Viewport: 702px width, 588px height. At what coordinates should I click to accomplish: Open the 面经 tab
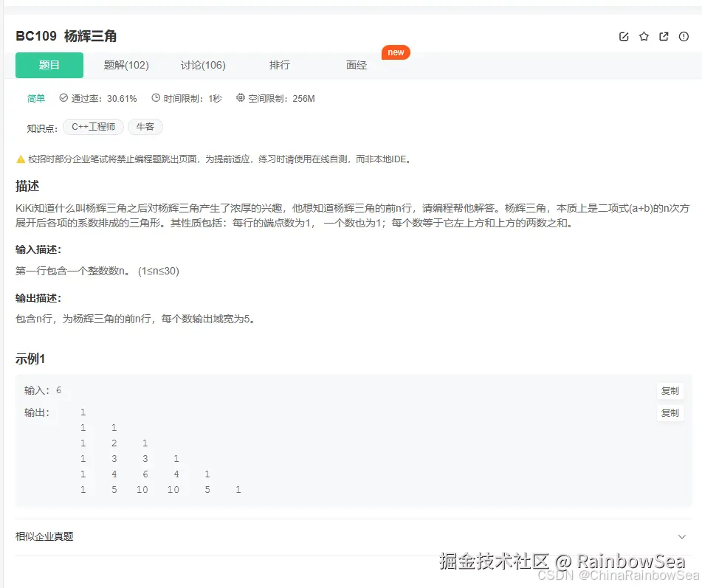(x=356, y=65)
